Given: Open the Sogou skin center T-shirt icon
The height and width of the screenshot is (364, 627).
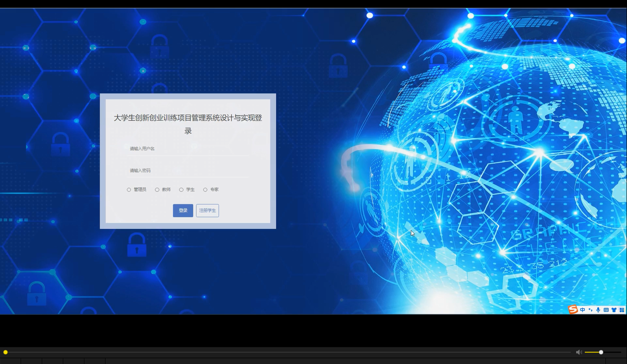Looking at the screenshot, I should click(614, 309).
